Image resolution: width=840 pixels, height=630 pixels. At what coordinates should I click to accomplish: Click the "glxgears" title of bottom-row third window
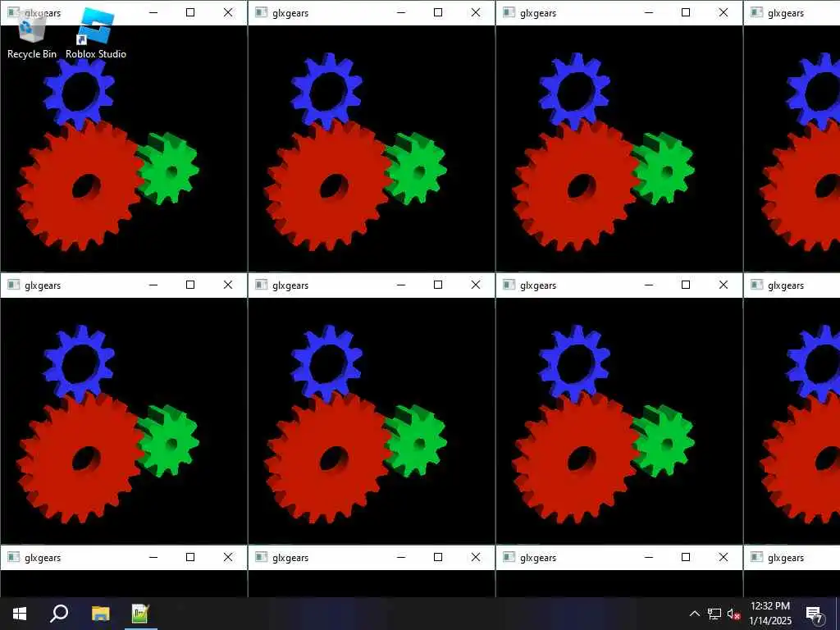(x=538, y=558)
